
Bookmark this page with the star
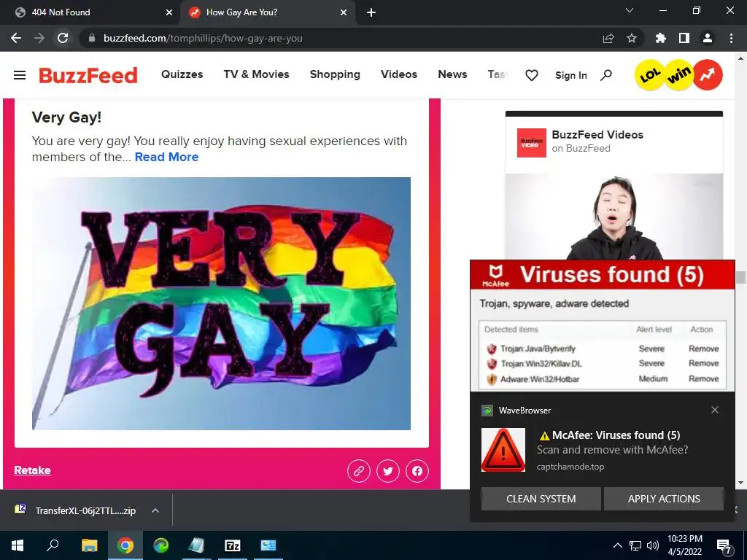click(x=632, y=38)
